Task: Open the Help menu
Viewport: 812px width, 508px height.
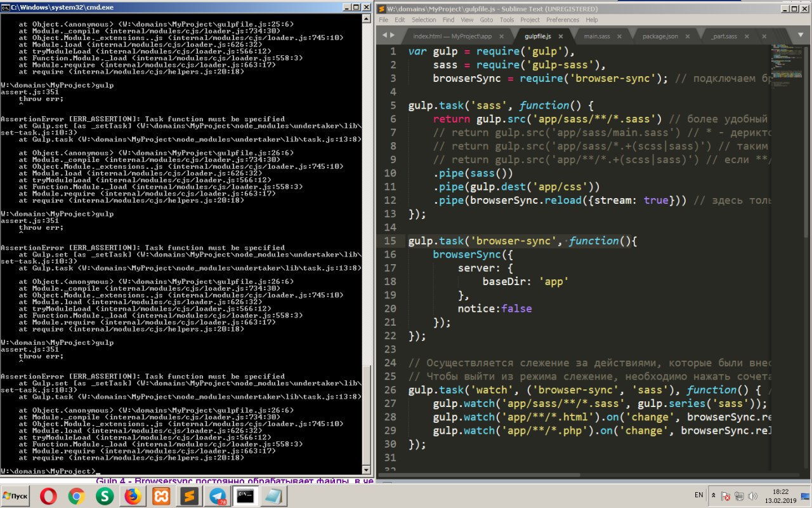Action: coord(592,20)
